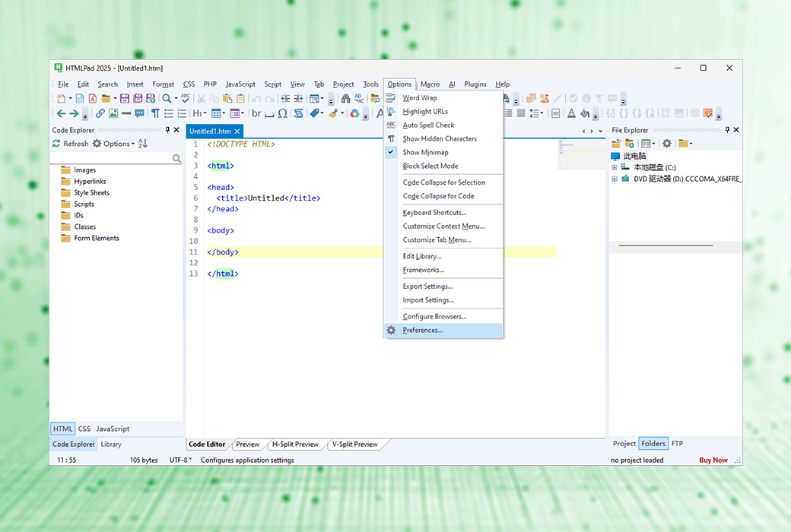Insert an image using the picture icon

[x=113, y=113]
